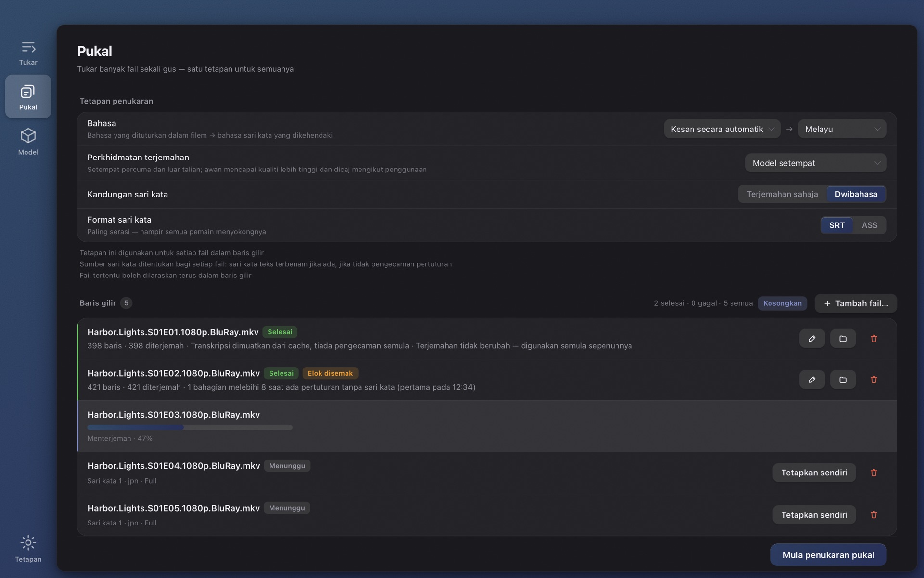Delete S01E05 from the queue

point(873,515)
